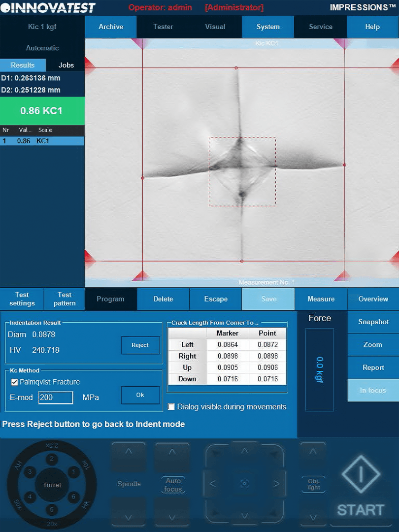Move the stage diagonally up-left
The width and height of the screenshot is (399, 532).
coord(216,454)
